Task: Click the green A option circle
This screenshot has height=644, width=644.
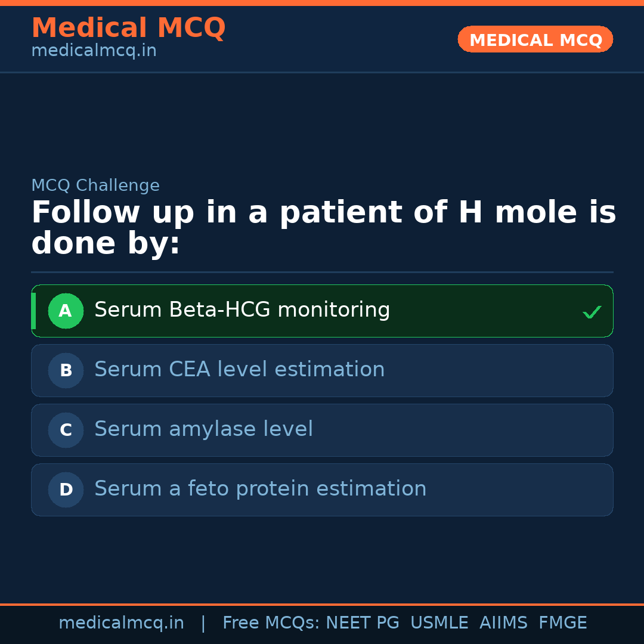Action: 66,311
